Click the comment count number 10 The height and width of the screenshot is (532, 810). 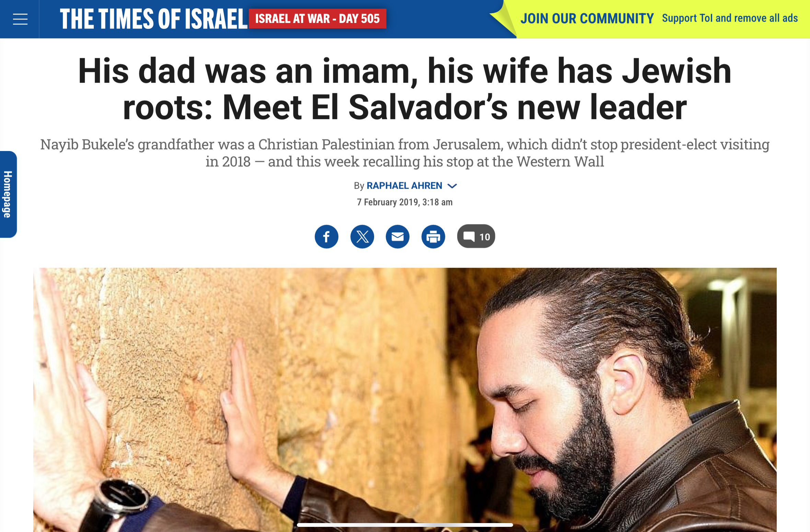coord(485,237)
